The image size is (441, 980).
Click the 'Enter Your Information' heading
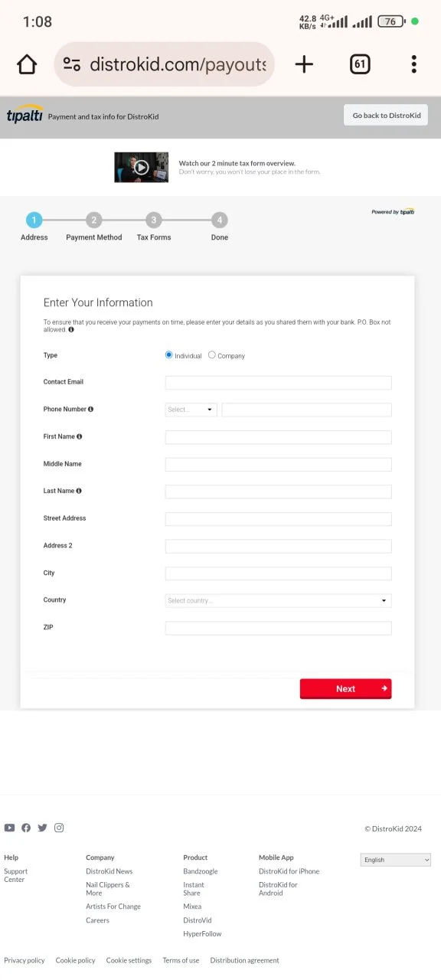[x=98, y=302]
